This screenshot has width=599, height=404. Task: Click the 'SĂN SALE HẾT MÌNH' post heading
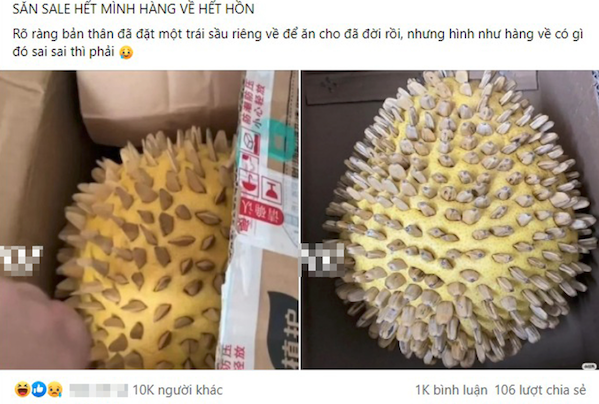pyautogui.click(x=133, y=9)
